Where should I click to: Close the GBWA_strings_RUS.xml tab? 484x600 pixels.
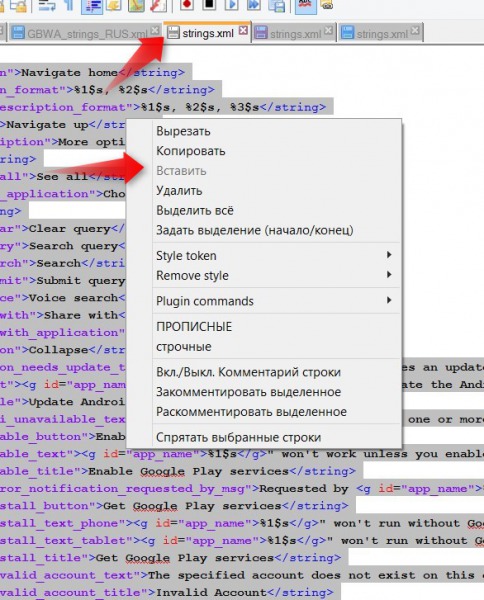(x=155, y=30)
